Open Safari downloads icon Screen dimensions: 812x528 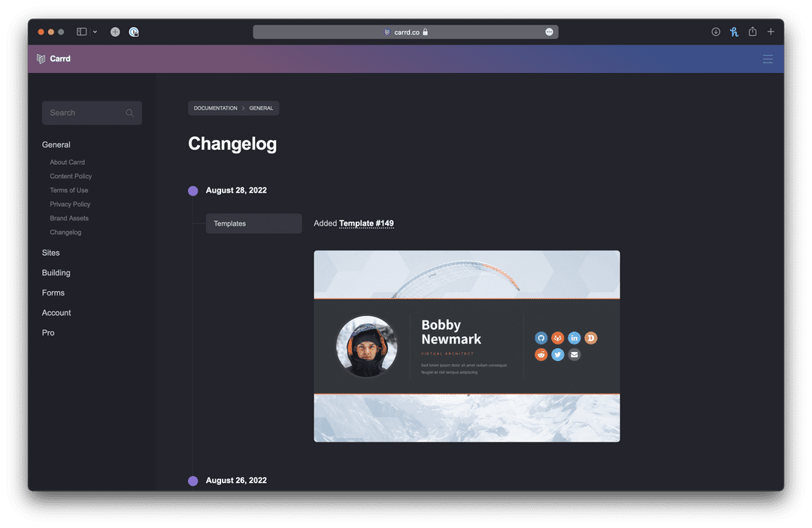716,32
